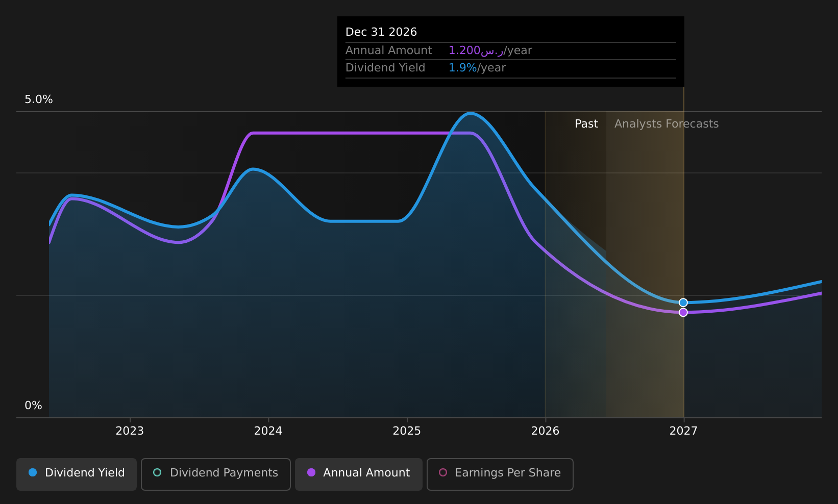Click the 2023 axis label
The height and width of the screenshot is (504, 838).
[x=130, y=431]
